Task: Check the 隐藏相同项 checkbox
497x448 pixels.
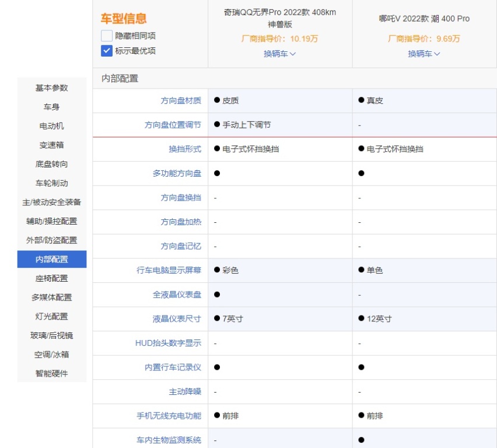Action: [107, 36]
